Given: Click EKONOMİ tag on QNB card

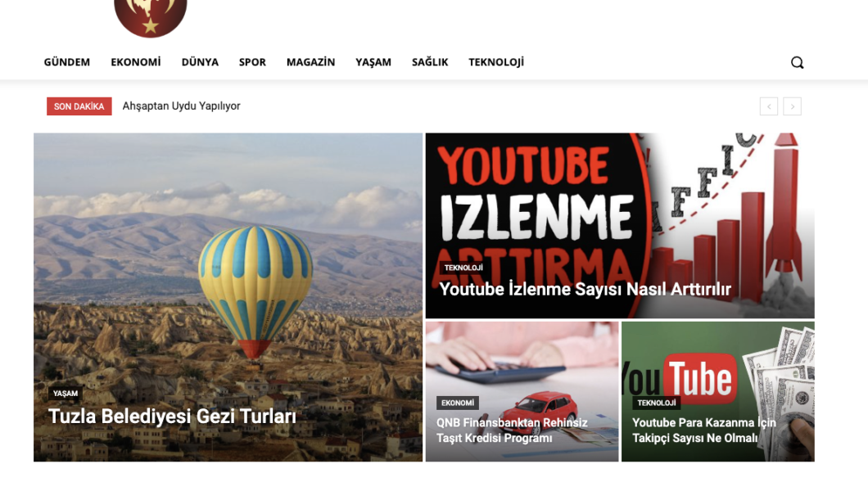Looking at the screenshot, I should click(x=457, y=403).
